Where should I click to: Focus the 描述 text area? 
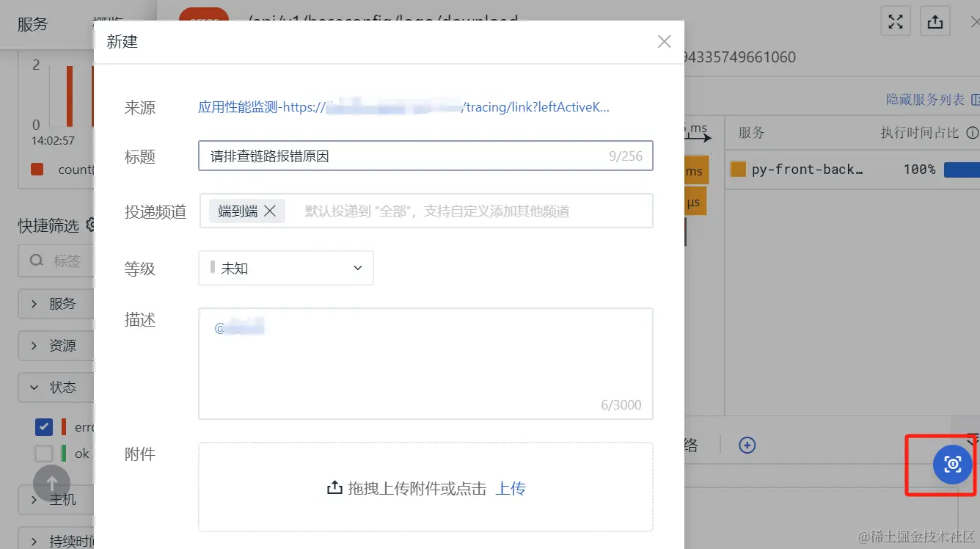[425, 363]
